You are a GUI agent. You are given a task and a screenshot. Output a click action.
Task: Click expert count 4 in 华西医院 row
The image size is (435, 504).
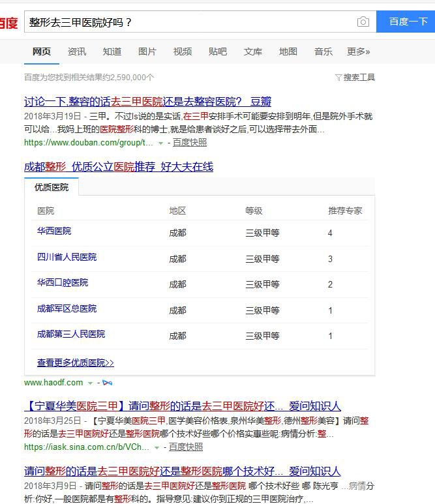point(330,233)
